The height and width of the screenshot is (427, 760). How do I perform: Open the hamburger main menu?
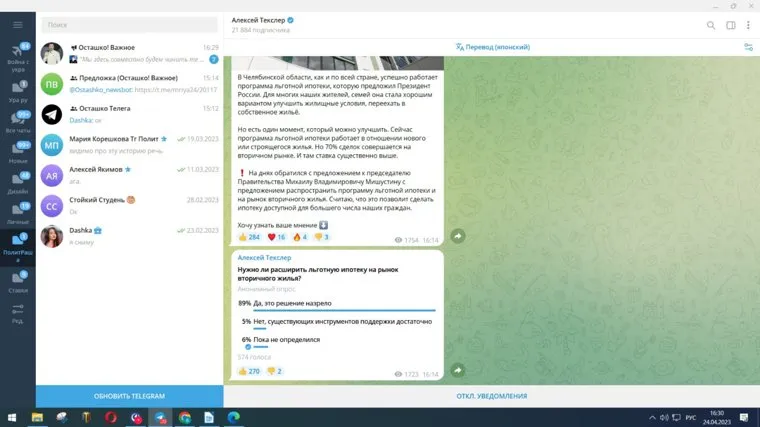pos(17,22)
